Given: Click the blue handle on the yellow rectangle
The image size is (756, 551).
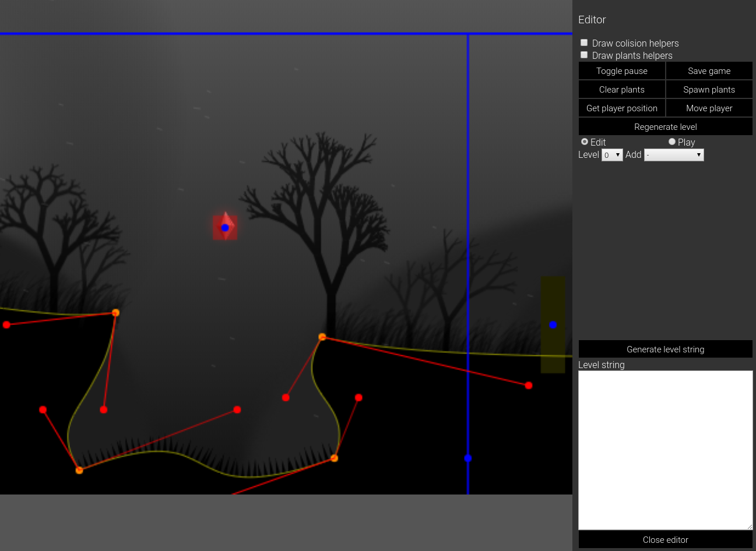Looking at the screenshot, I should tap(553, 325).
